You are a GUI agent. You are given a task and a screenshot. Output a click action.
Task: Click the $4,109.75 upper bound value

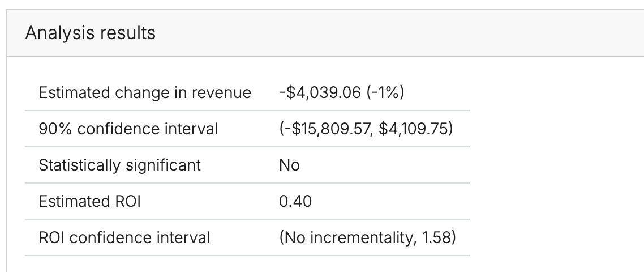pos(417,129)
